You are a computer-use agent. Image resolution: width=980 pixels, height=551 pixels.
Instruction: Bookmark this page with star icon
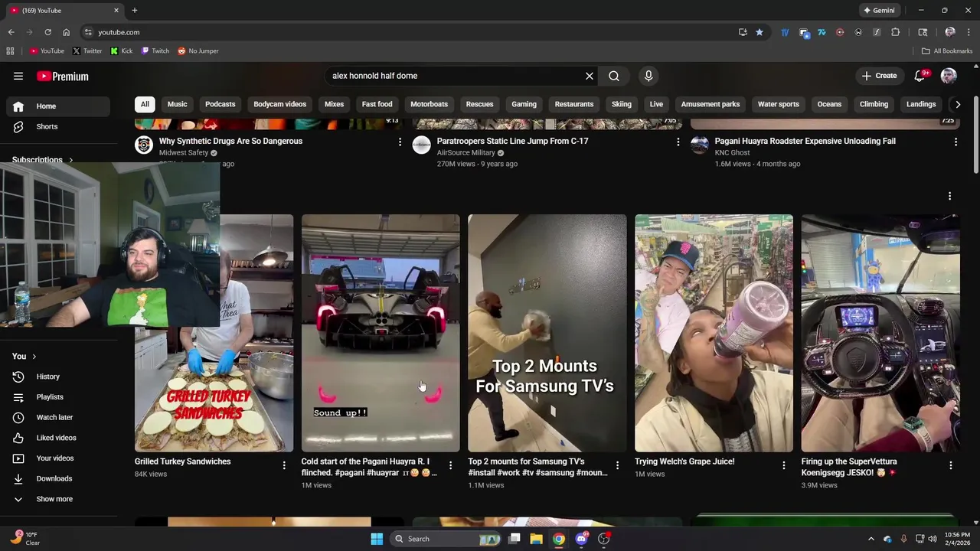tap(759, 32)
